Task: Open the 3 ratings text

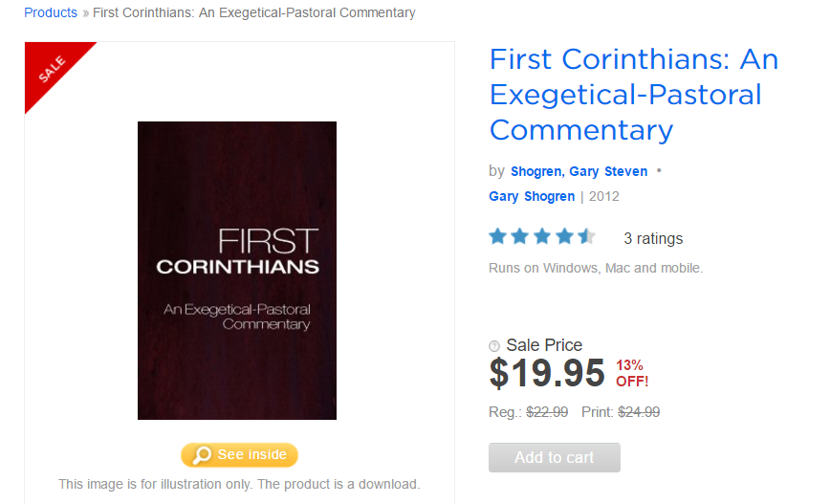Action: [653, 238]
